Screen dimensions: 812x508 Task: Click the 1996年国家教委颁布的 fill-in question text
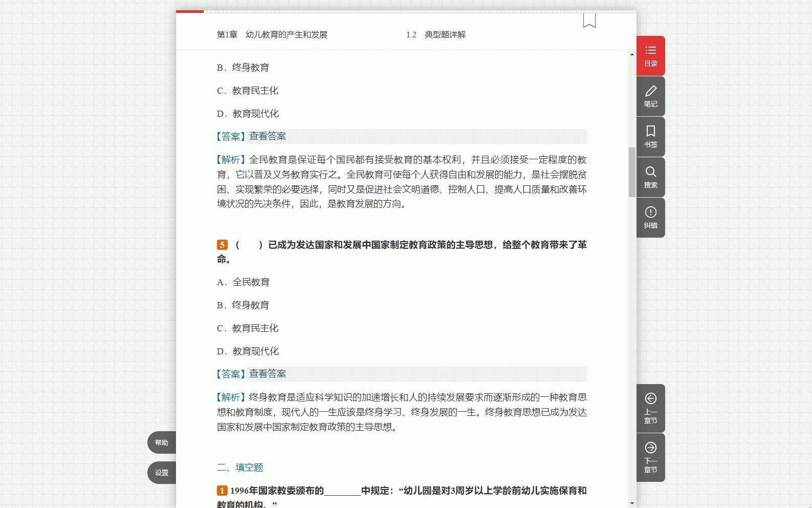pyautogui.click(x=402, y=497)
